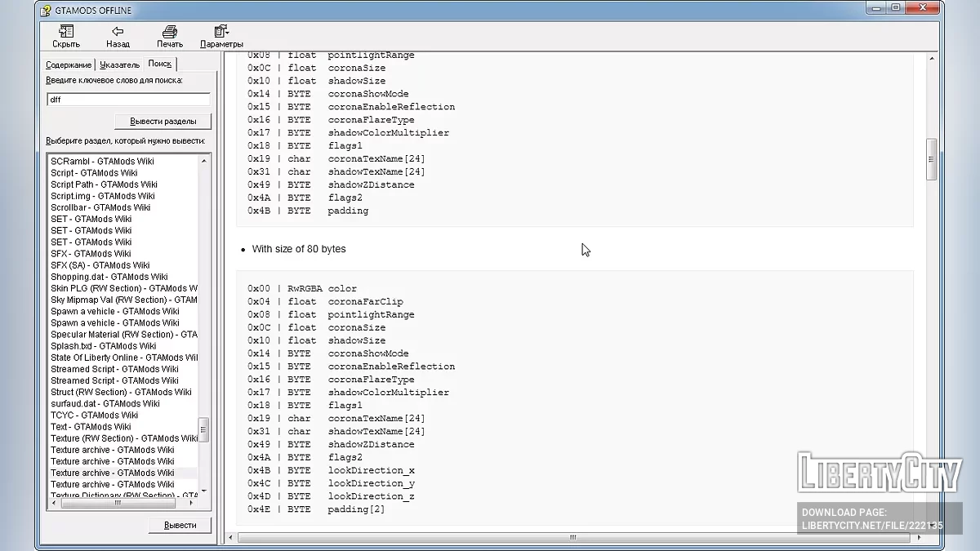Viewport: 980px width, 551px height.
Task: Select 'SCRambl - GTAMods Wiki' list entry
Action: click(102, 161)
